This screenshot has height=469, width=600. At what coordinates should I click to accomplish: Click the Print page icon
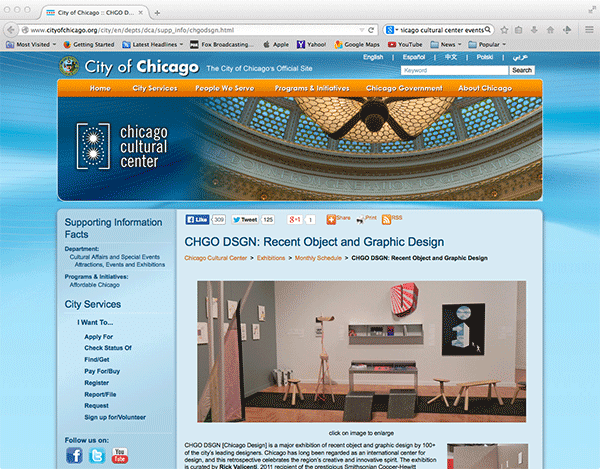click(360, 219)
